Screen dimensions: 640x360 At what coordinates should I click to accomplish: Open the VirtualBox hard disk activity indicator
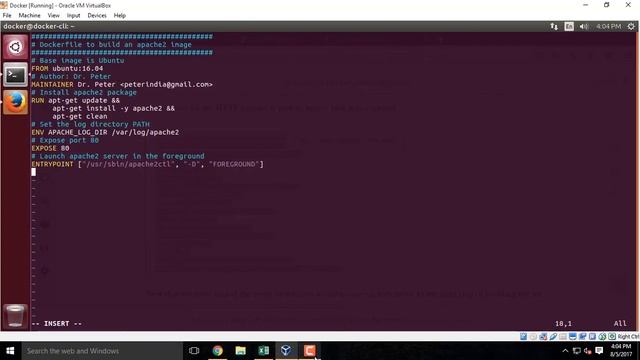[523, 336]
